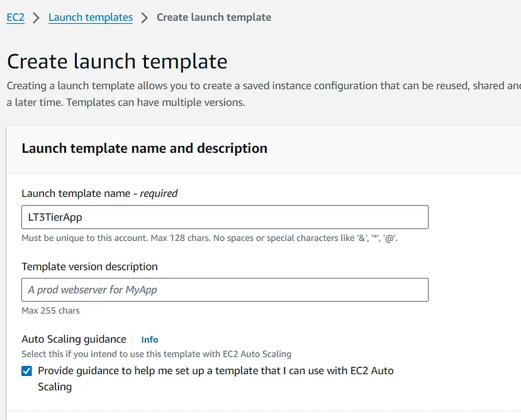Select the current 'Create launch template' breadcrumb item
The width and height of the screenshot is (521, 420).
pyautogui.click(x=214, y=18)
